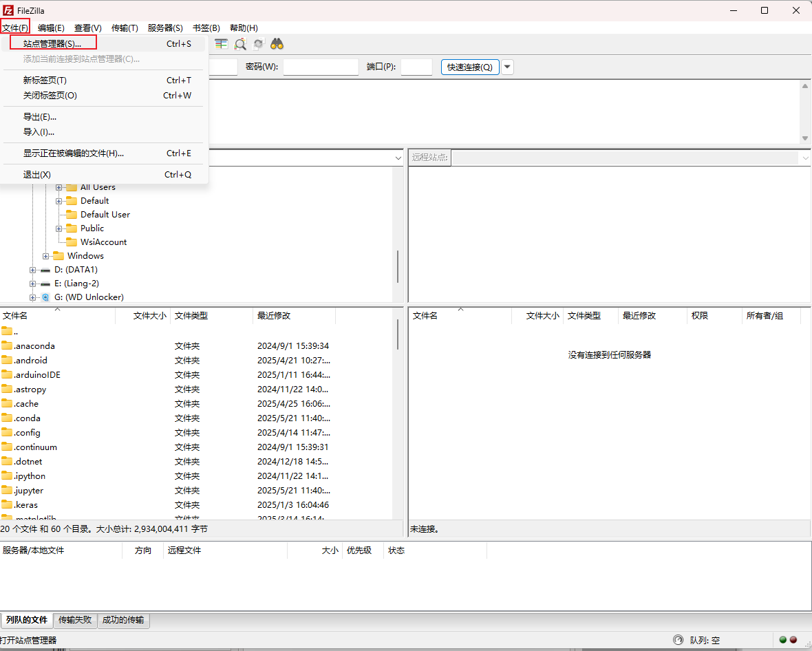812x651 pixels.
Task: Select the .continuum folder row
Action: click(197, 447)
